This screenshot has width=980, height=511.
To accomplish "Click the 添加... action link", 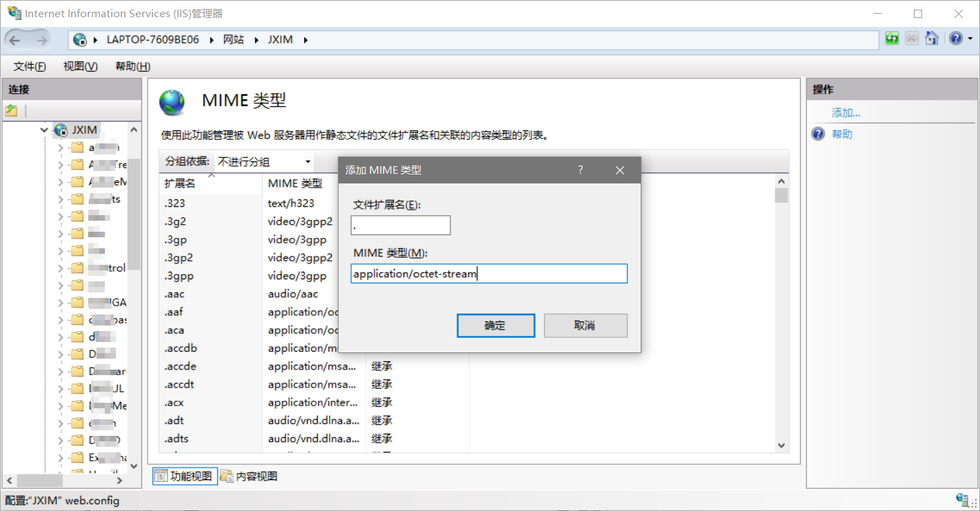I will tap(846, 113).
